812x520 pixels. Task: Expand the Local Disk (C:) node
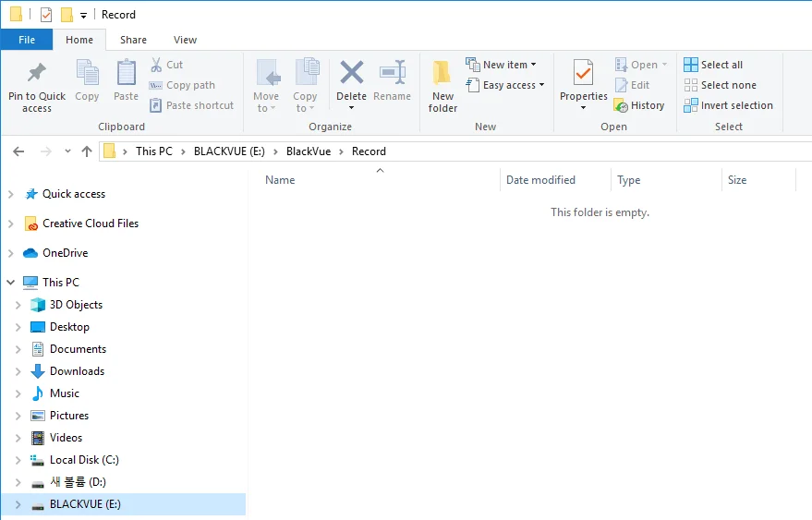[18, 460]
